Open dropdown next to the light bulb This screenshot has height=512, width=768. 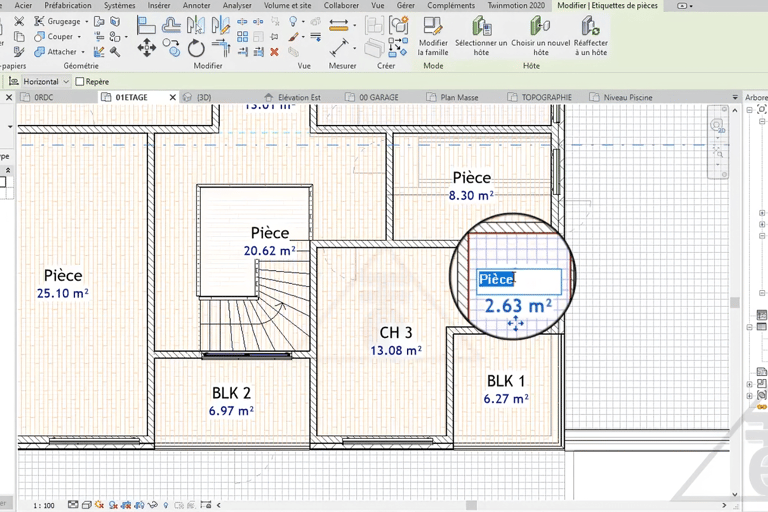tap(303, 22)
